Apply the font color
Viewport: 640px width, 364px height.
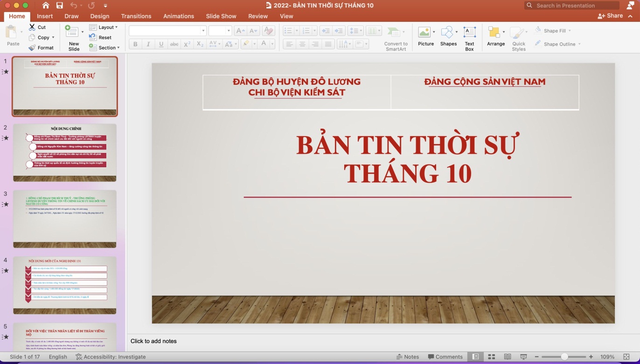tap(263, 44)
